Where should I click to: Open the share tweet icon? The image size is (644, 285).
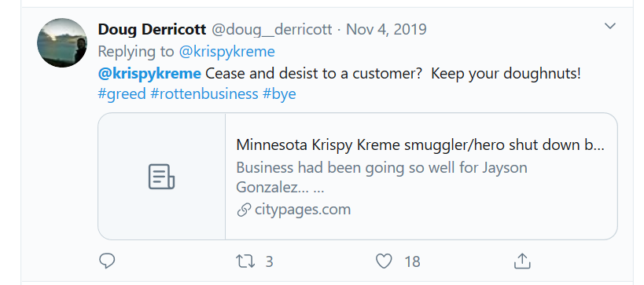coord(522,261)
